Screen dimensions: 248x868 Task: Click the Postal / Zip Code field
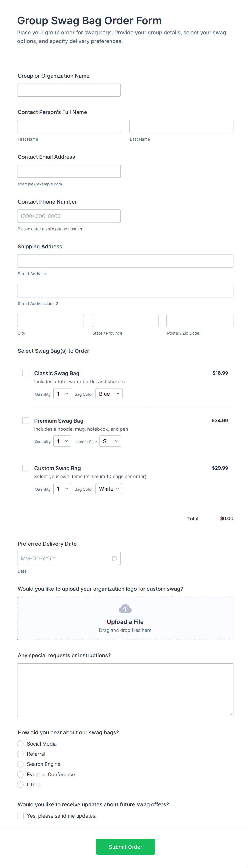click(x=199, y=320)
